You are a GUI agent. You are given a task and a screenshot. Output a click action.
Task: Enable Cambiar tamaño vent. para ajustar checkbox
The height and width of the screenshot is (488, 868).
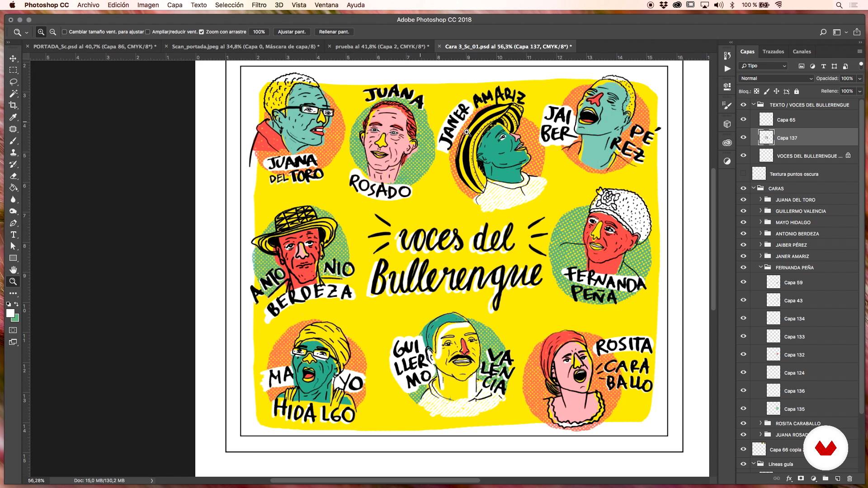(64, 32)
